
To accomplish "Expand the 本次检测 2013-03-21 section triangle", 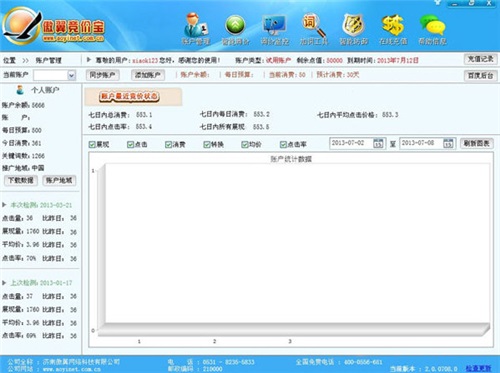I will coord(4,205).
